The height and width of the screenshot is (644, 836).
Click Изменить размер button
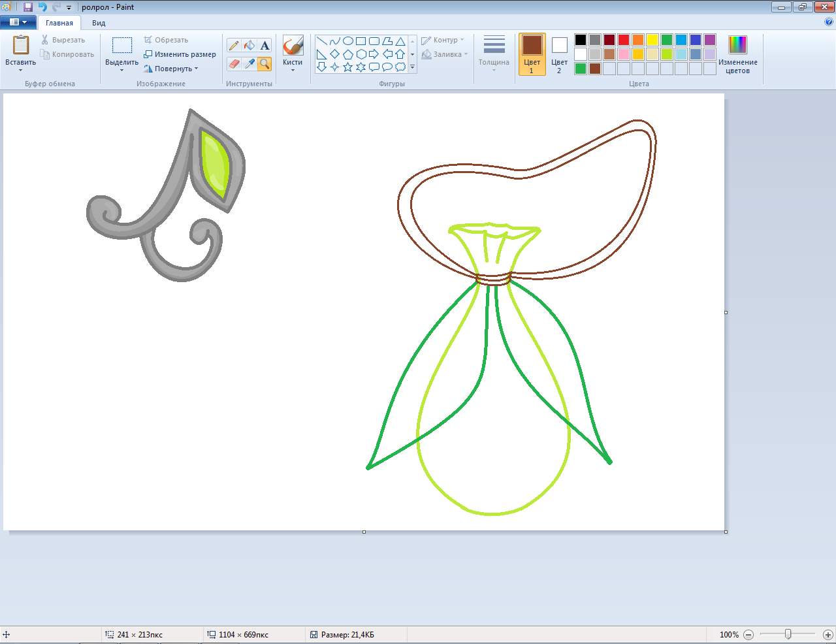[x=180, y=54]
